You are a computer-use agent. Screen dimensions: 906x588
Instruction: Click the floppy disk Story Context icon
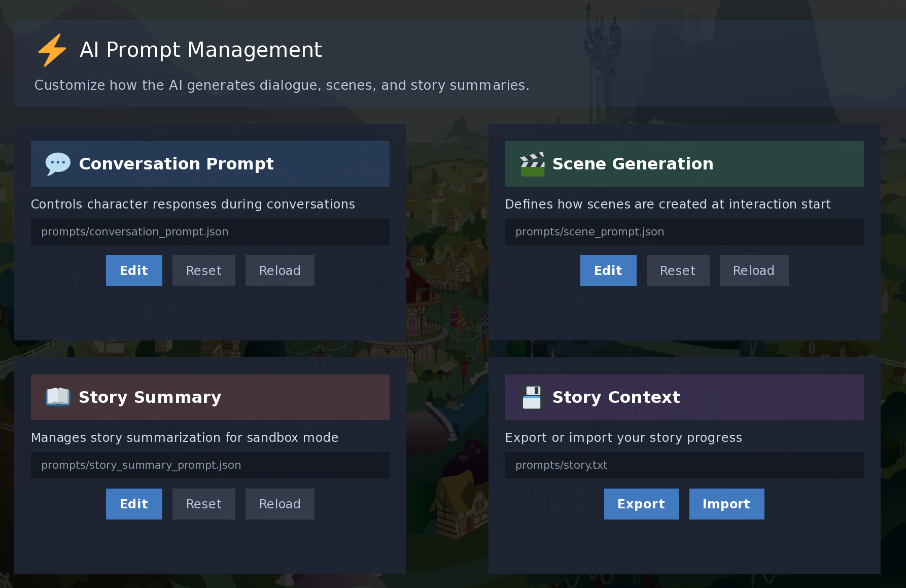point(532,397)
